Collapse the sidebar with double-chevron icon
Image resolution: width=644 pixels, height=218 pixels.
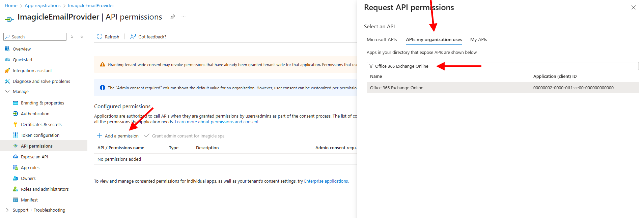tap(82, 37)
